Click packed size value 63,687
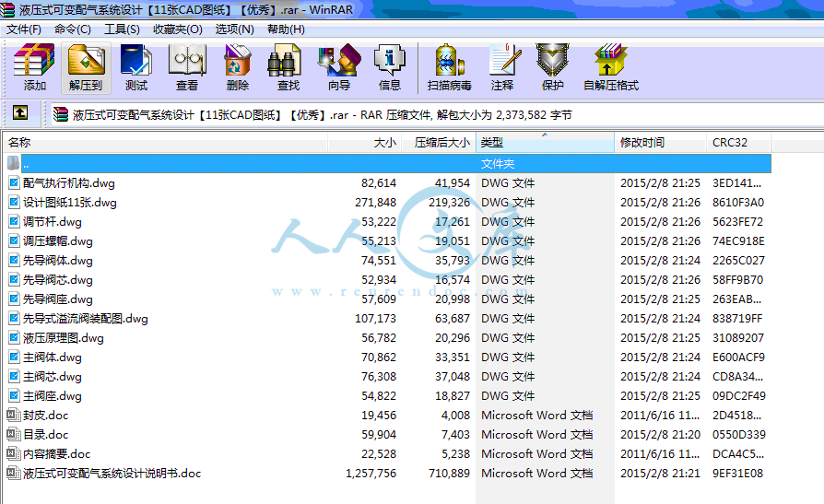 click(453, 319)
